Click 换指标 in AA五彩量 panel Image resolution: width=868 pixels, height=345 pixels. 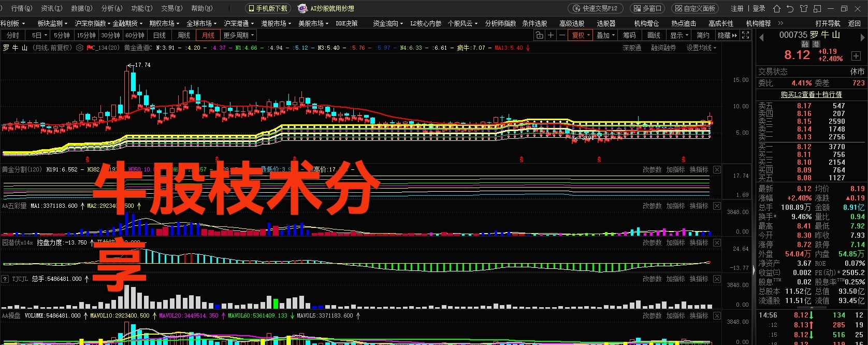699,206
